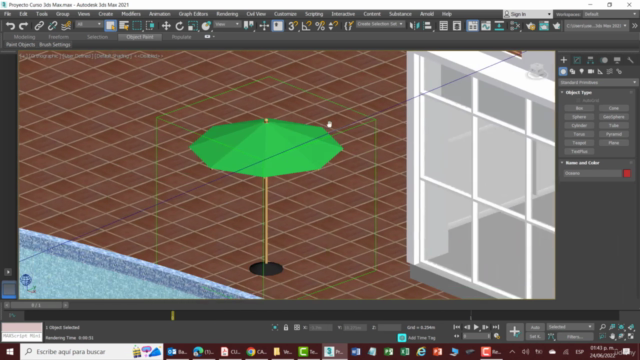
Task: Open the Rendering menu
Action: point(227,14)
